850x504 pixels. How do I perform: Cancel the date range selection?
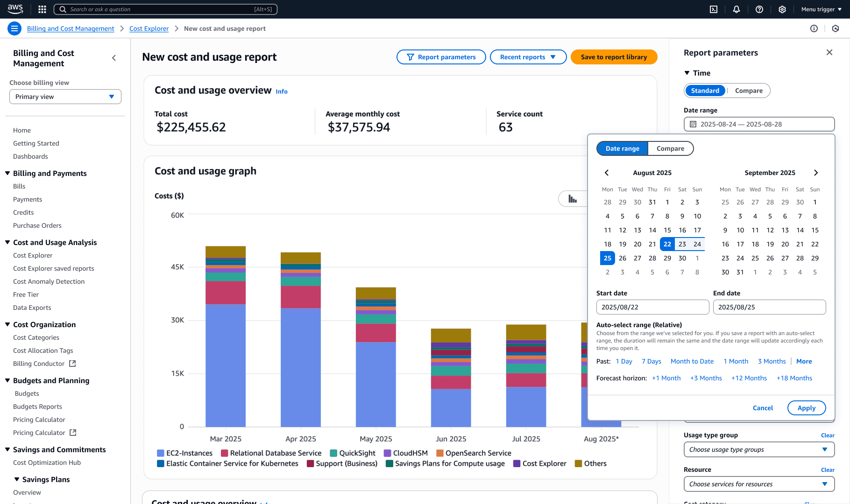[763, 408]
